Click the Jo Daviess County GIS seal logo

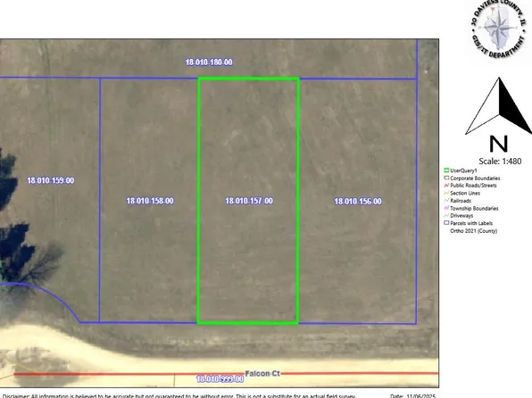point(499,28)
